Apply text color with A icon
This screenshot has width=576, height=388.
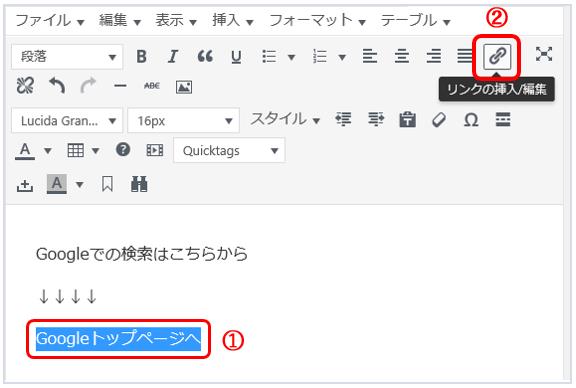tap(25, 151)
